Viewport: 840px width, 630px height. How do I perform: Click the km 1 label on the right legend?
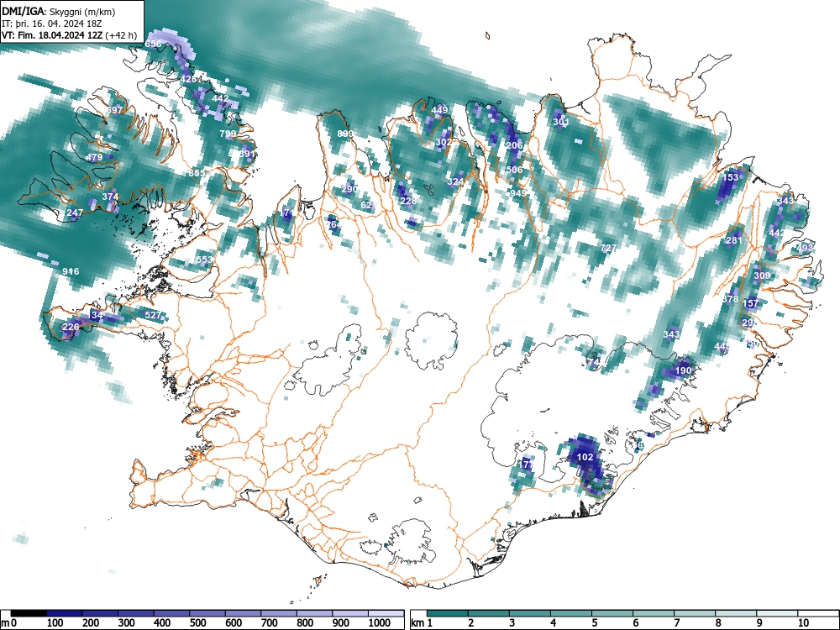point(422,623)
